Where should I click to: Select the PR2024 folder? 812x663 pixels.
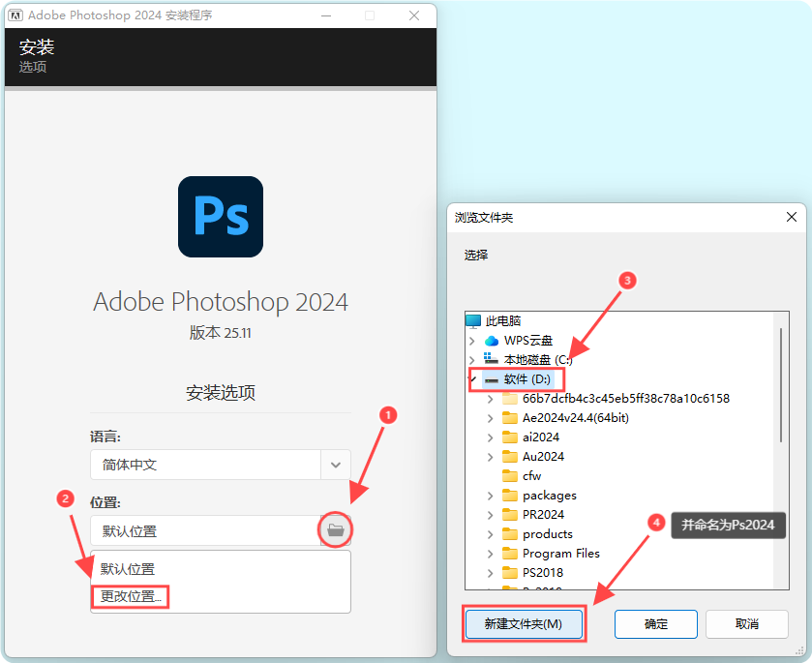click(543, 515)
